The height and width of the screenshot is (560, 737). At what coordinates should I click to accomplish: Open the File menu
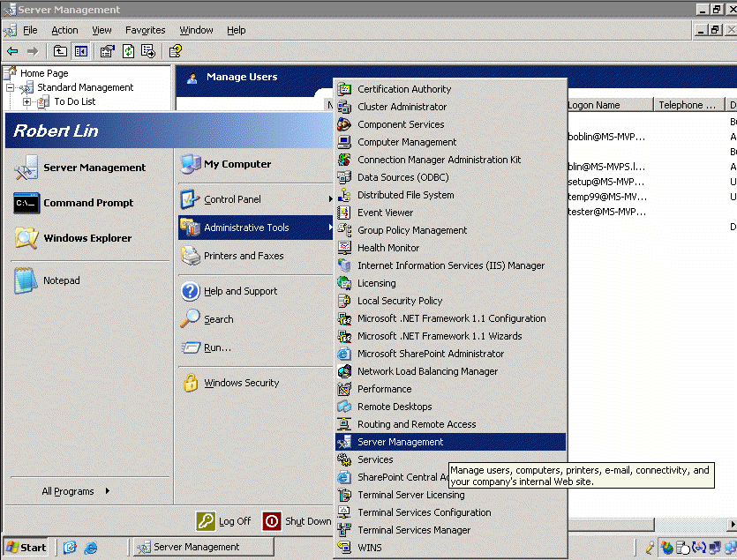pyautogui.click(x=30, y=30)
